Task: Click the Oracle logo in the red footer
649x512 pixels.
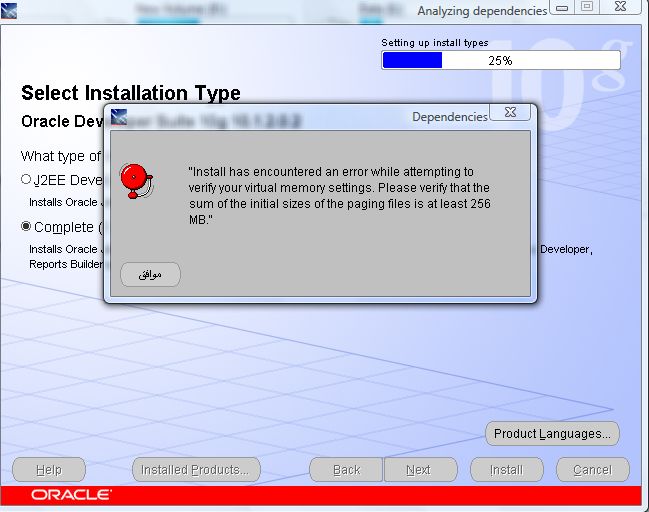Action: click(x=71, y=495)
